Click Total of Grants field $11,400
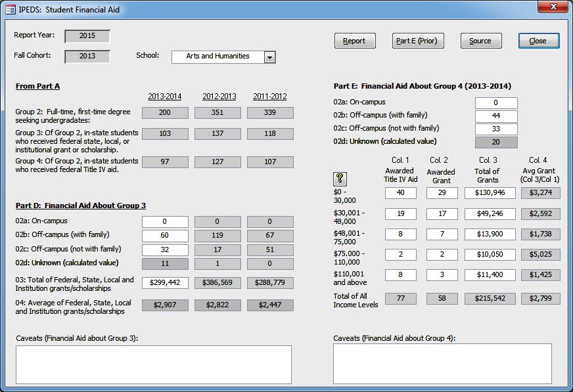 [490, 275]
